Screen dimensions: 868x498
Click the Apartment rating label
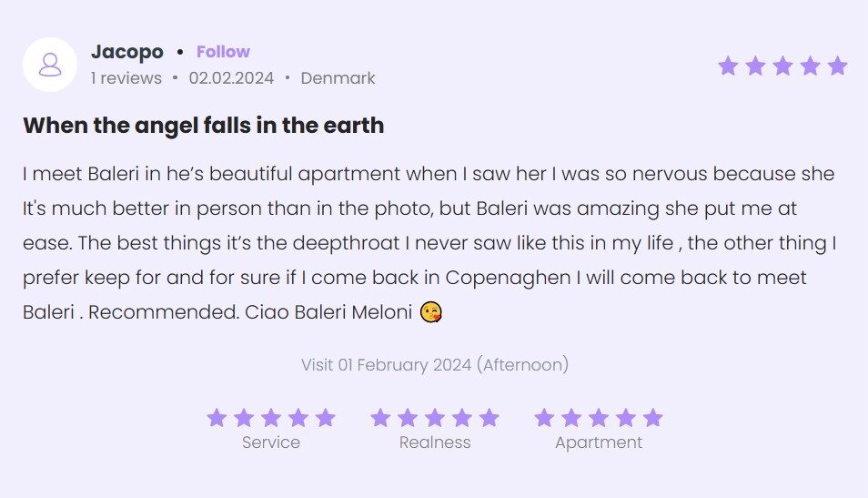point(599,442)
